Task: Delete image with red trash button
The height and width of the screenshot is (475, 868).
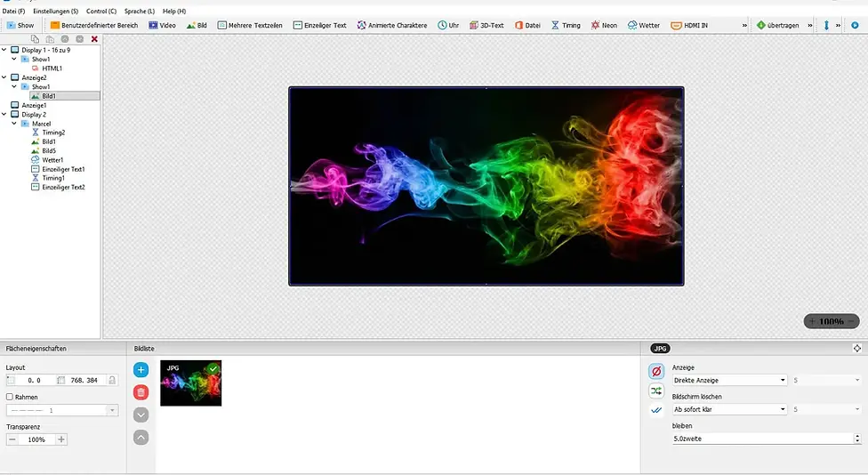Action: (x=141, y=392)
